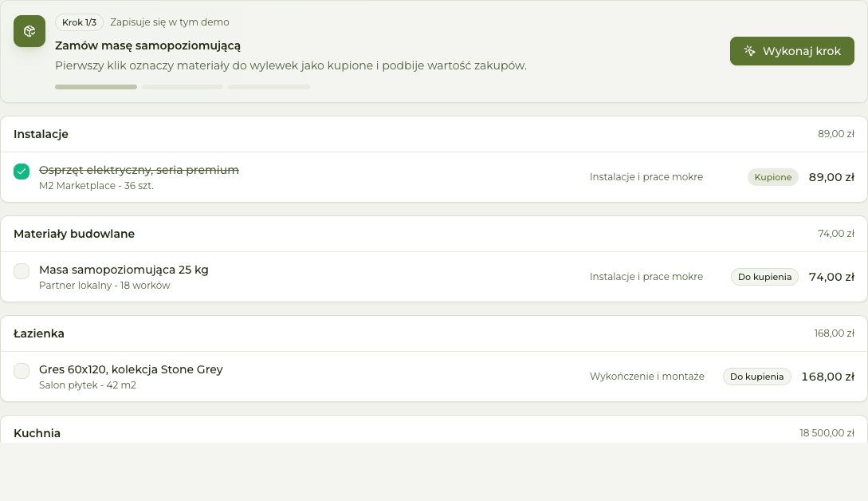Screen dimensions: 868x501
Task: Click the 89,00 zł price in Osprzęt row
Action: [x=831, y=177]
